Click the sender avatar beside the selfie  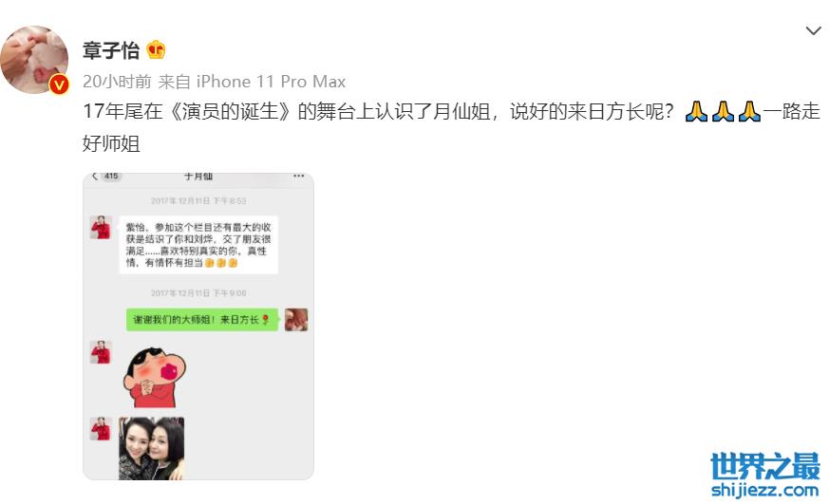[101, 429]
